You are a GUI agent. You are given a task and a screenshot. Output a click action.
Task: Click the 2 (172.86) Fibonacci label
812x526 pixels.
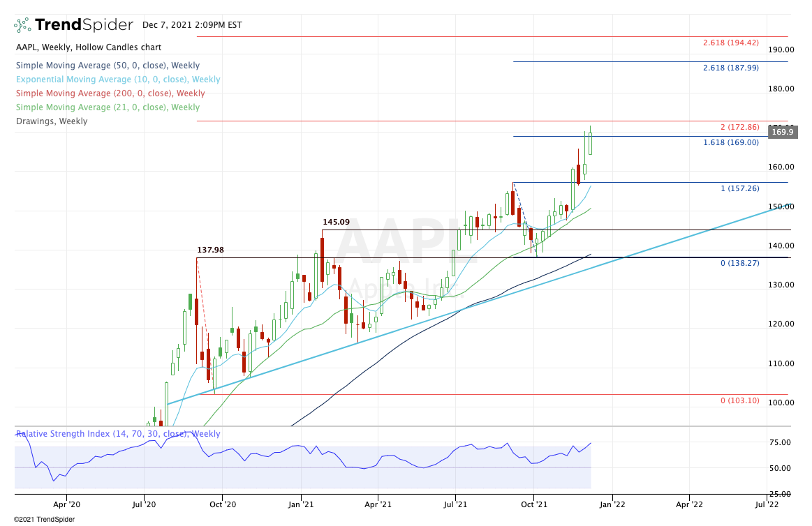click(739, 127)
